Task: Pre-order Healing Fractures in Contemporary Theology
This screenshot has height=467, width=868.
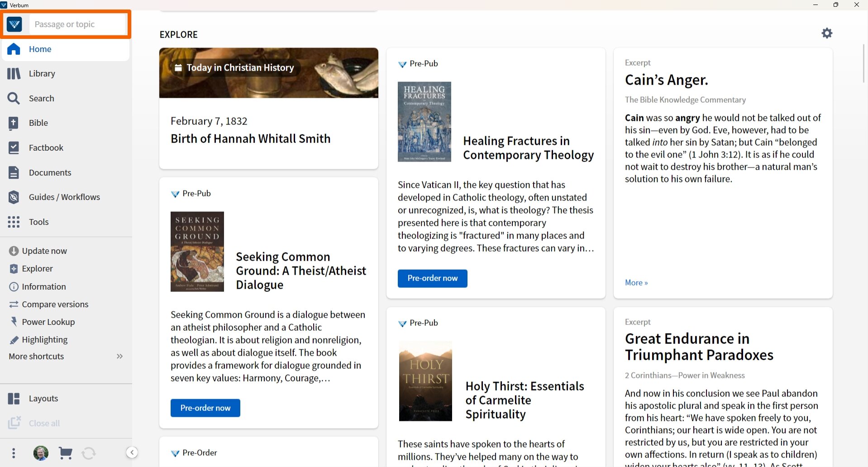Action: 432,278
